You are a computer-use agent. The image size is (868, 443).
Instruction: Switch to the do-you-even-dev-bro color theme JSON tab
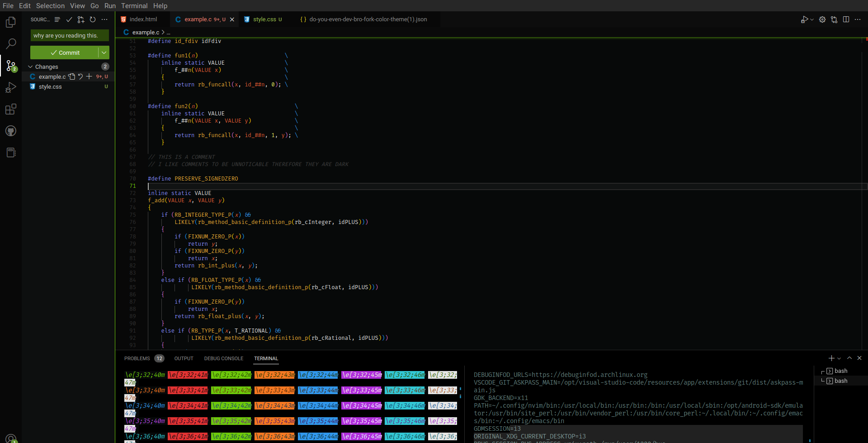(x=368, y=19)
